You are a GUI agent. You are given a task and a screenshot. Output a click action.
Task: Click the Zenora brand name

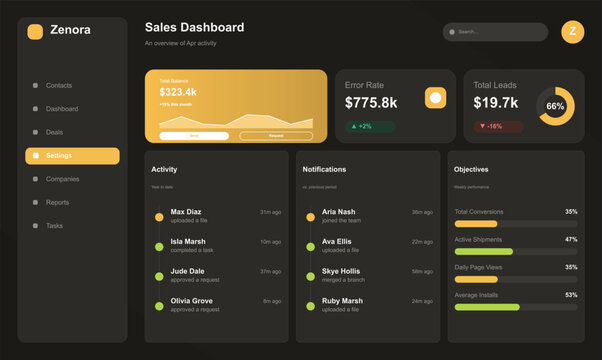point(70,30)
